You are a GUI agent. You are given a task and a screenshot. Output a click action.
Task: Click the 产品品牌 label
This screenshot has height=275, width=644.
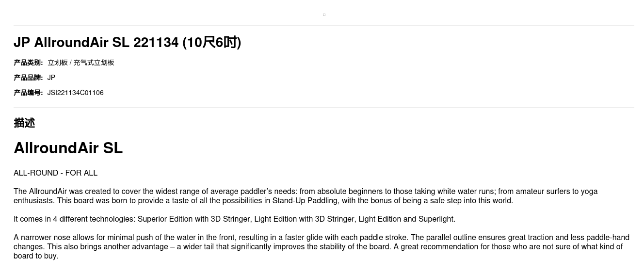point(28,78)
